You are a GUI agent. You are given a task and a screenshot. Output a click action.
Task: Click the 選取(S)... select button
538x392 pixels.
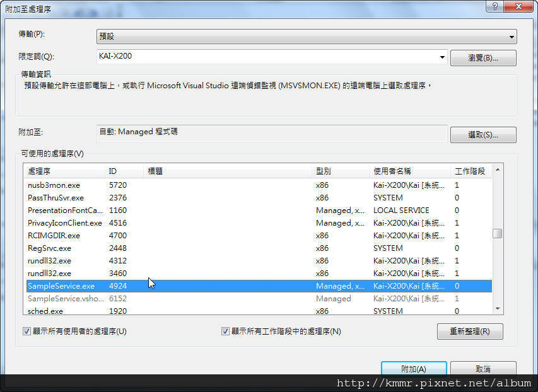(x=482, y=134)
